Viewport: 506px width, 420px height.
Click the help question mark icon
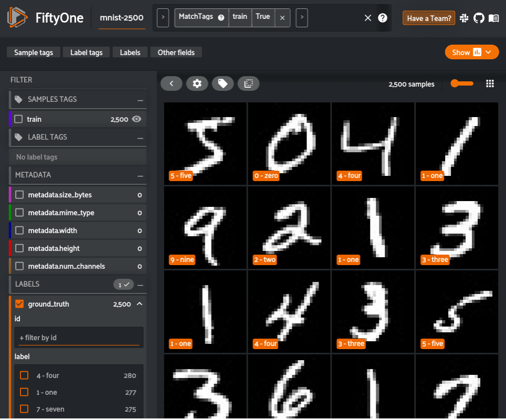point(383,18)
